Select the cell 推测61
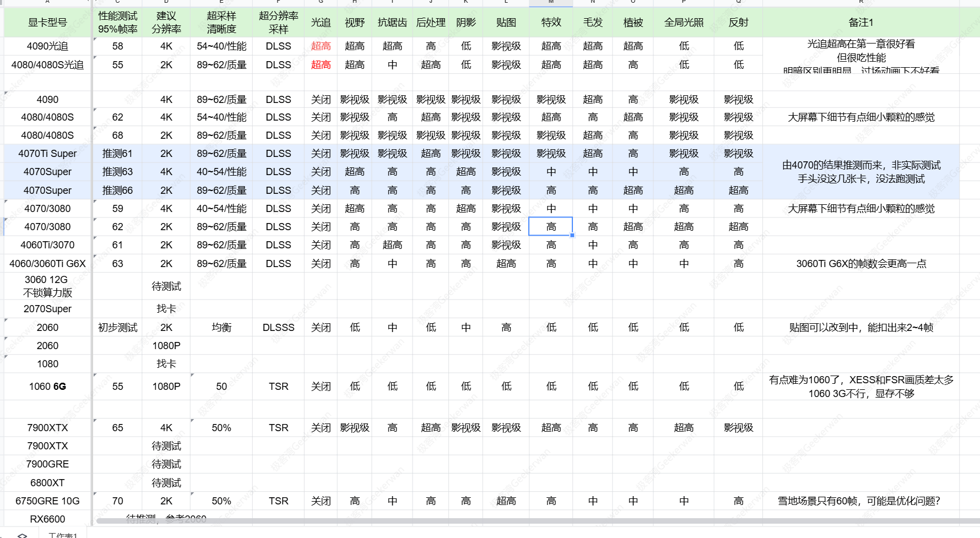This screenshot has width=980, height=538. pyautogui.click(x=117, y=154)
